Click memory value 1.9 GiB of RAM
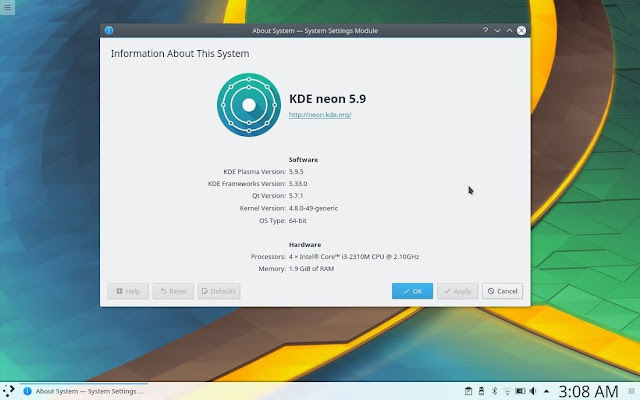The height and width of the screenshot is (400, 640). click(x=311, y=269)
